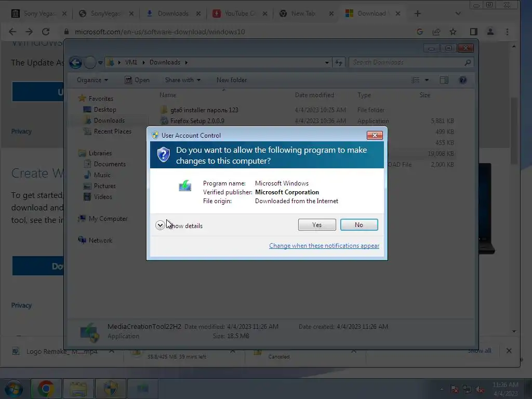Click the Microsoft Windows program icon in dialog
Image resolution: width=532 pixels, height=399 pixels.
pos(185,185)
